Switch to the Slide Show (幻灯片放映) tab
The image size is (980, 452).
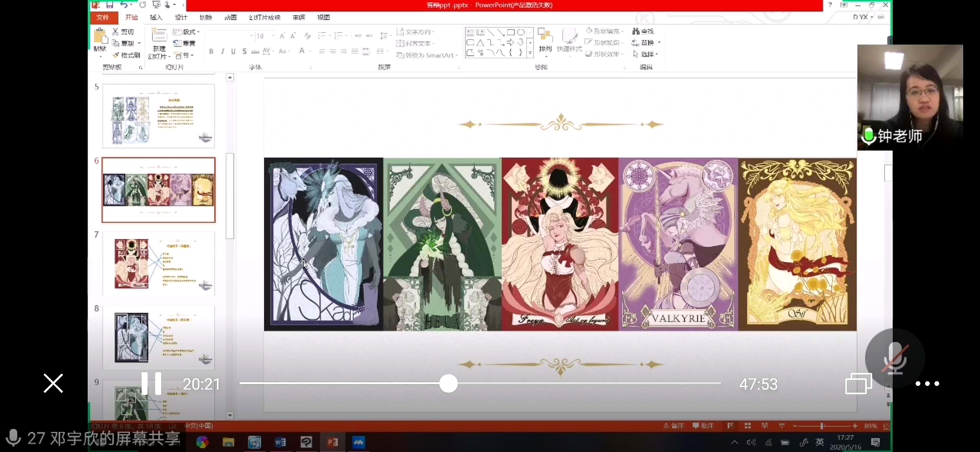click(x=264, y=17)
